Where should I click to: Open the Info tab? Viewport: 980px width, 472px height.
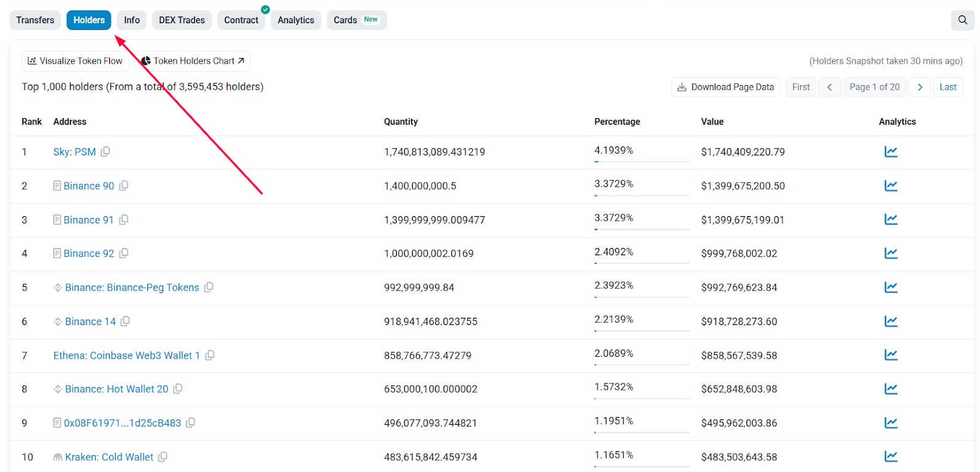pos(132,20)
